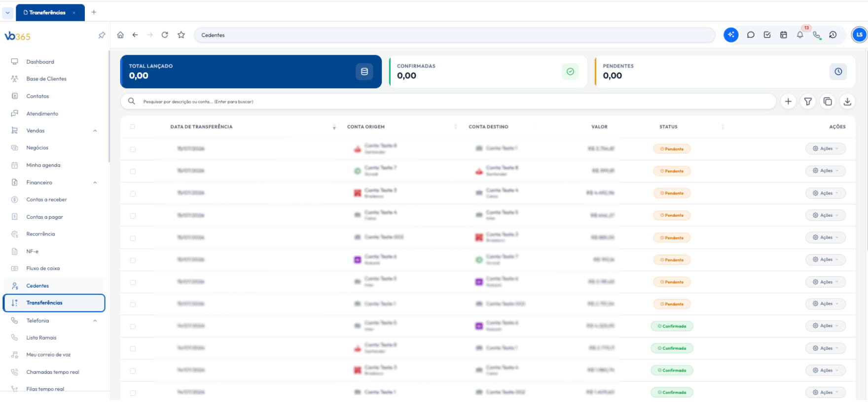
Task: Click the add new transfer plus icon
Action: point(788,101)
